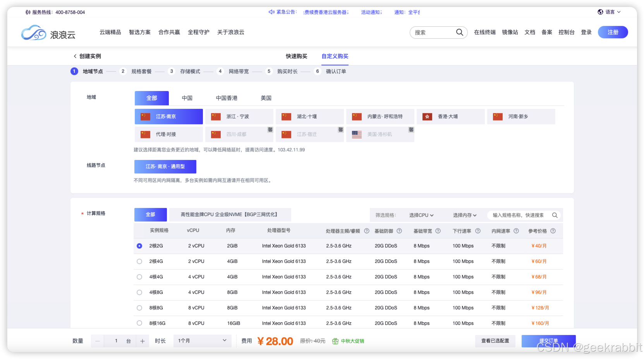Viewport: 644px width, 359px height.
Task: Open the help tooltip icon next to 下行速率
Action: pyautogui.click(x=478, y=230)
